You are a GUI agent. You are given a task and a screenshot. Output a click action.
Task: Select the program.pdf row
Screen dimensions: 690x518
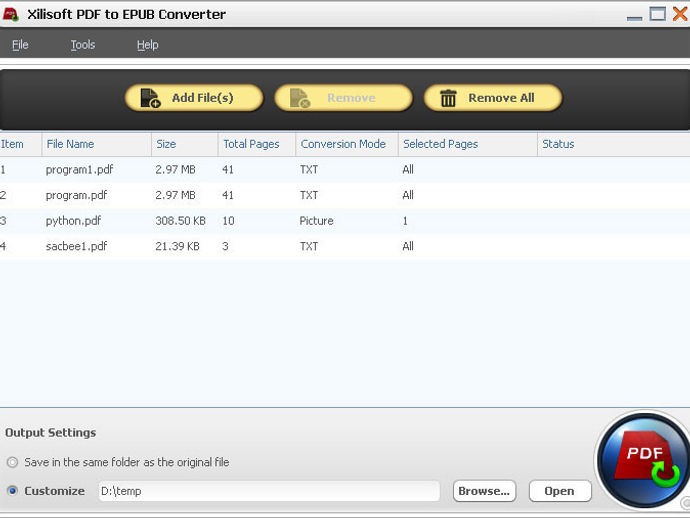345,195
